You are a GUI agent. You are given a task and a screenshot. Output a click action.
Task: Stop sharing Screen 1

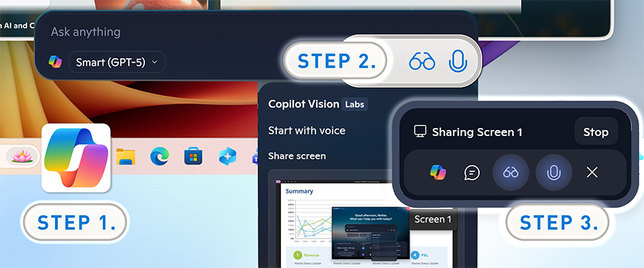pyautogui.click(x=596, y=132)
